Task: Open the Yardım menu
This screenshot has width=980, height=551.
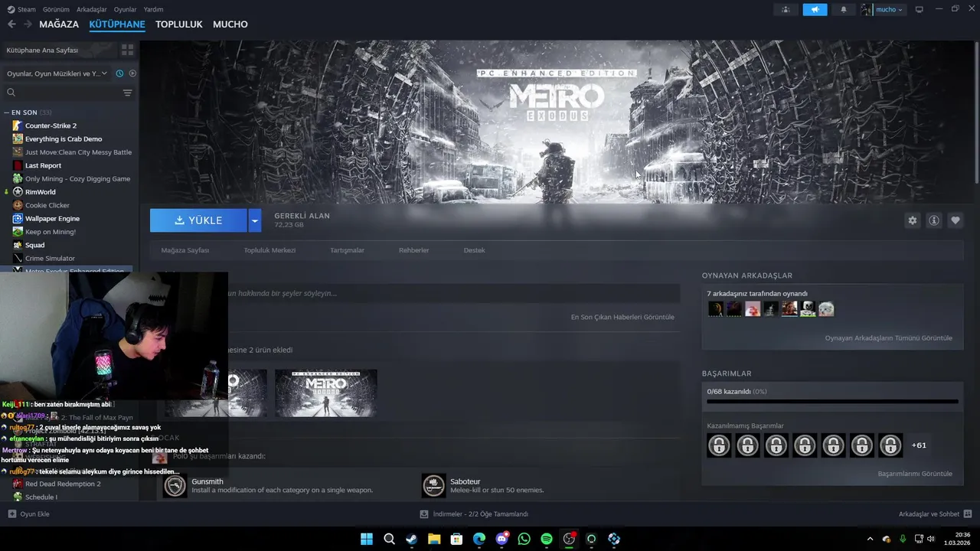Action: click(153, 9)
